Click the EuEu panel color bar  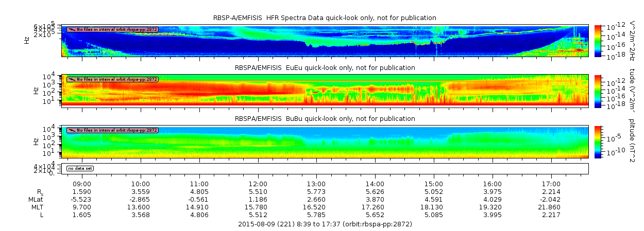click(598, 91)
